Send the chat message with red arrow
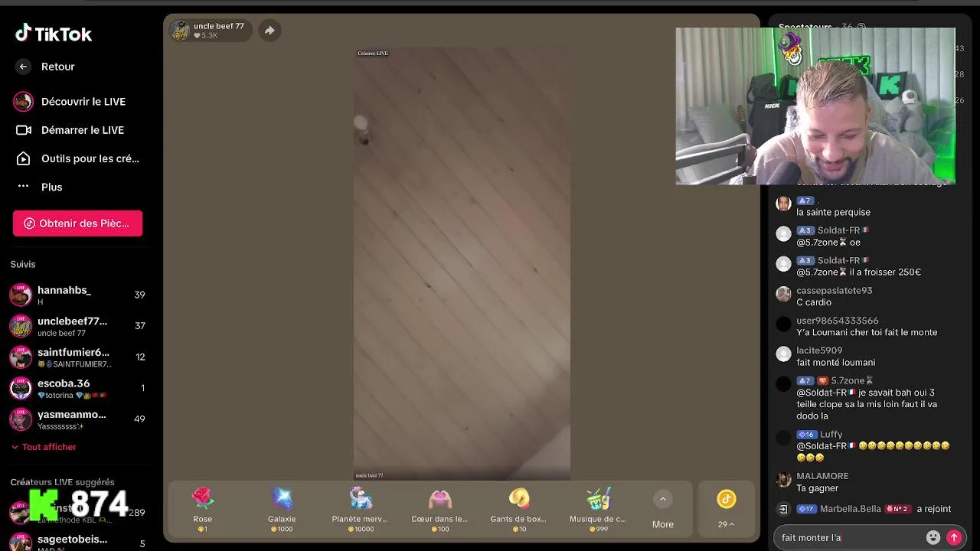This screenshot has width=980, height=551. point(954,537)
